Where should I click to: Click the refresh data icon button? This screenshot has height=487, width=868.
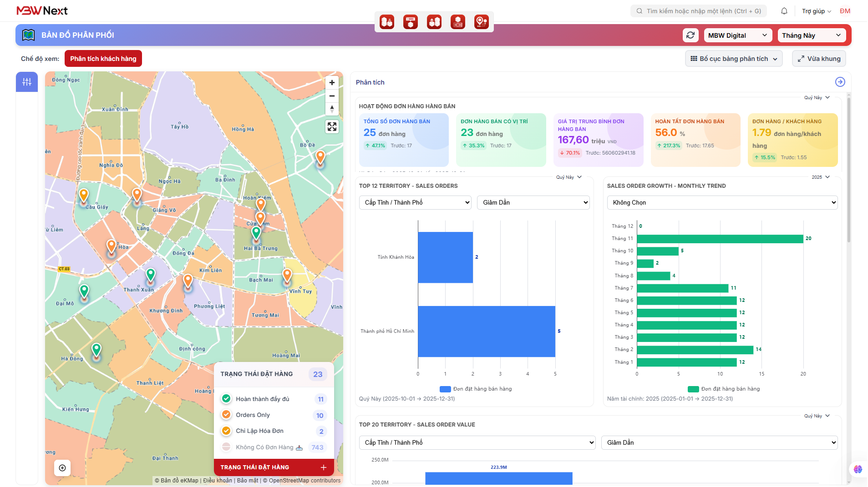point(690,35)
